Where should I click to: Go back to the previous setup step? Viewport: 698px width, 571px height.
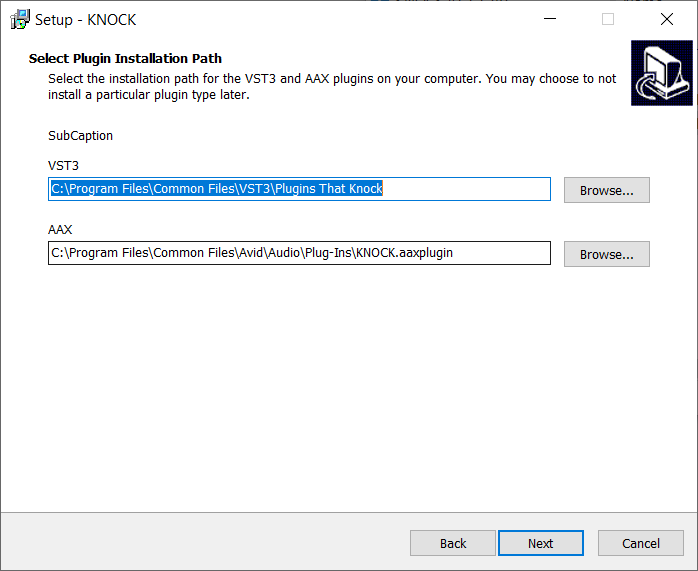point(452,543)
